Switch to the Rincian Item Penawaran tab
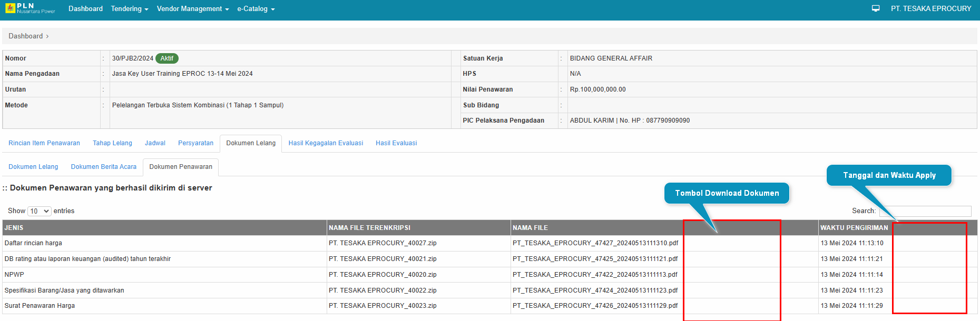The width and height of the screenshot is (980, 321). [44, 143]
